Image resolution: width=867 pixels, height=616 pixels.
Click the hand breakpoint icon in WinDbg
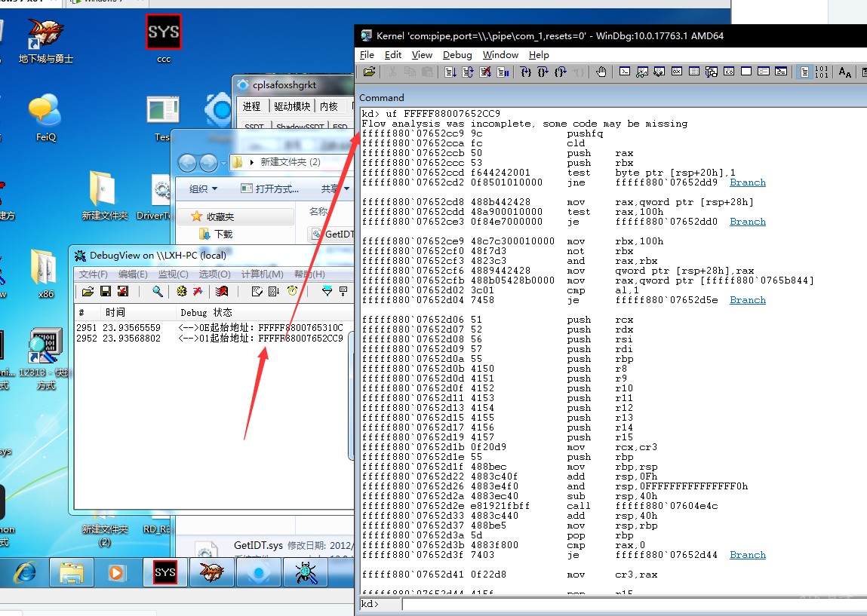601,72
